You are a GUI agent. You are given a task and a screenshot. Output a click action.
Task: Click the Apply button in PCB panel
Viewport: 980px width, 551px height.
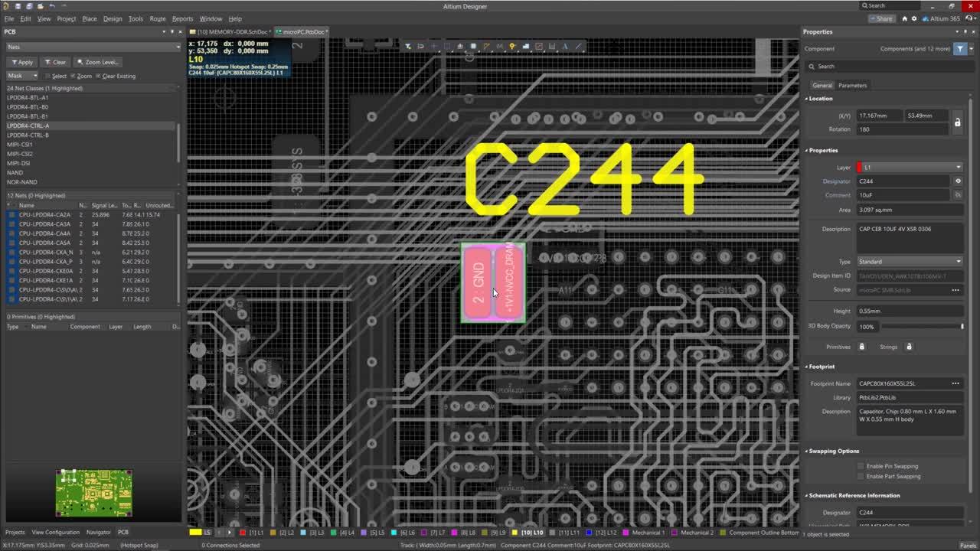coord(21,62)
